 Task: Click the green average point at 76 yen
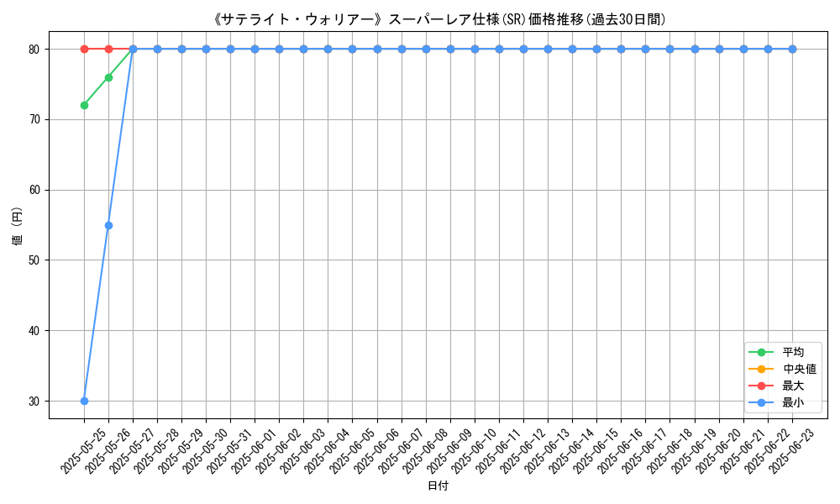click(x=108, y=77)
